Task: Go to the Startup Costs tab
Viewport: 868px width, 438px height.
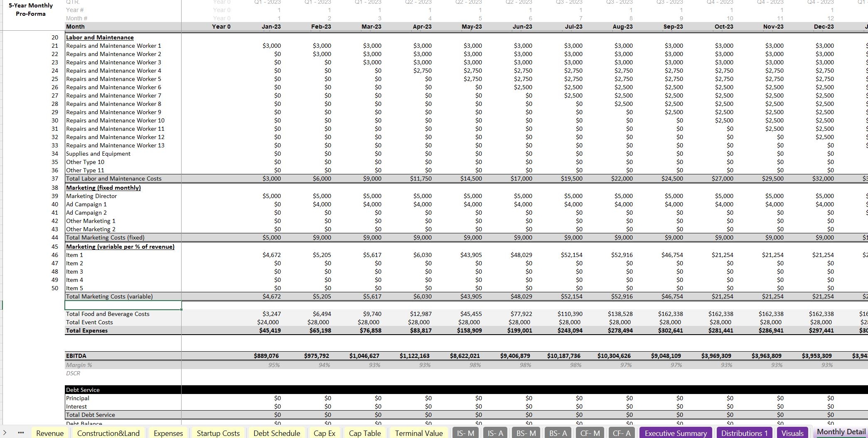Action: 218,433
